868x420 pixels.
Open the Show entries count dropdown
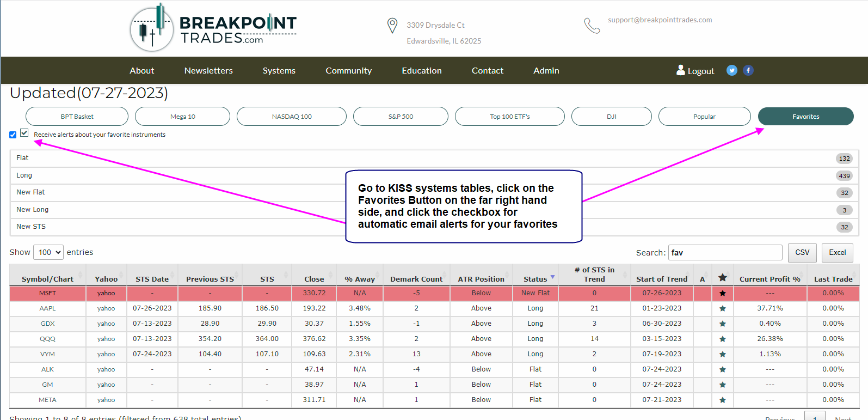(x=48, y=252)
